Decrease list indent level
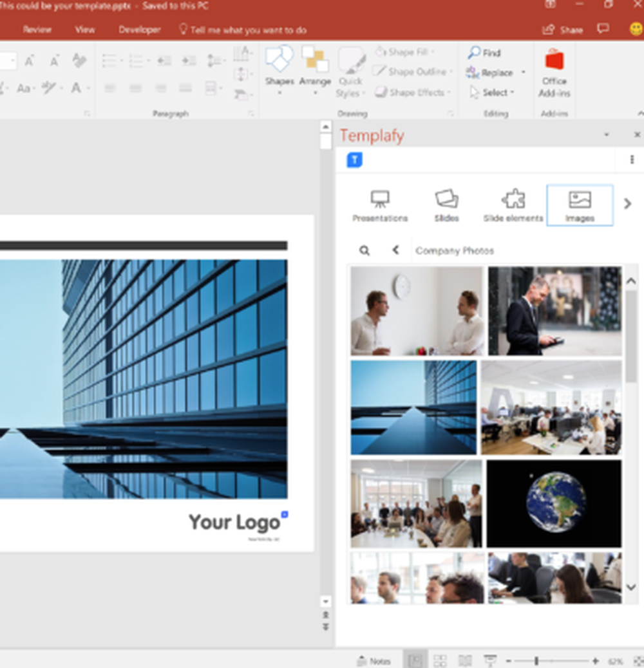Screen dimensions: 644x668 pos(164,61)
